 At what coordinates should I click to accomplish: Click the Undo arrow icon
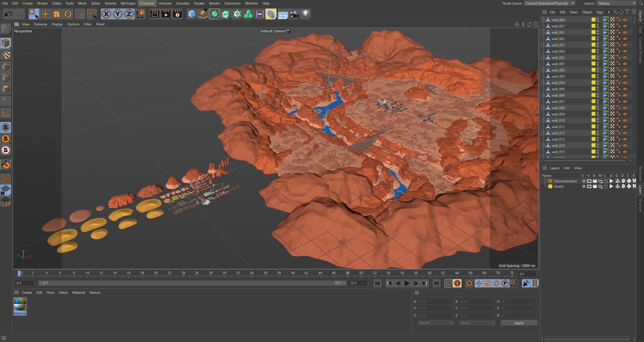point(8,14)
